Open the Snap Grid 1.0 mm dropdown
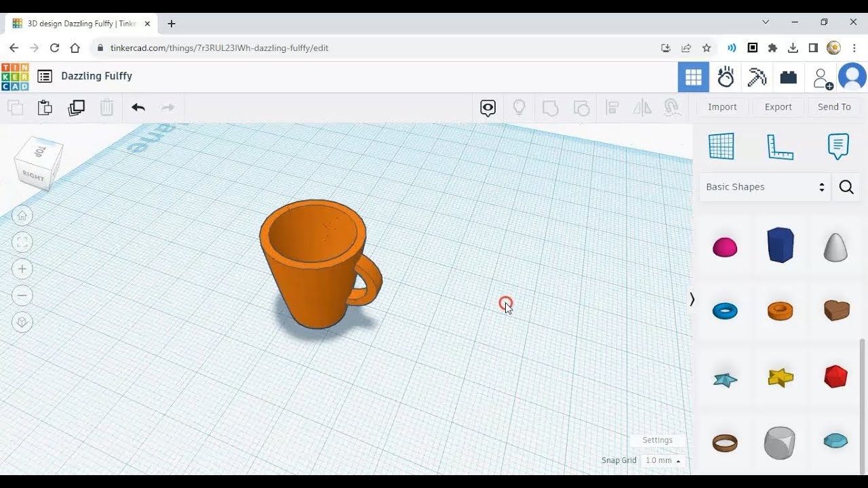Image resolution: width=868 pixels, height=488 pixels. pyautogui.click(x=663, y=460)
